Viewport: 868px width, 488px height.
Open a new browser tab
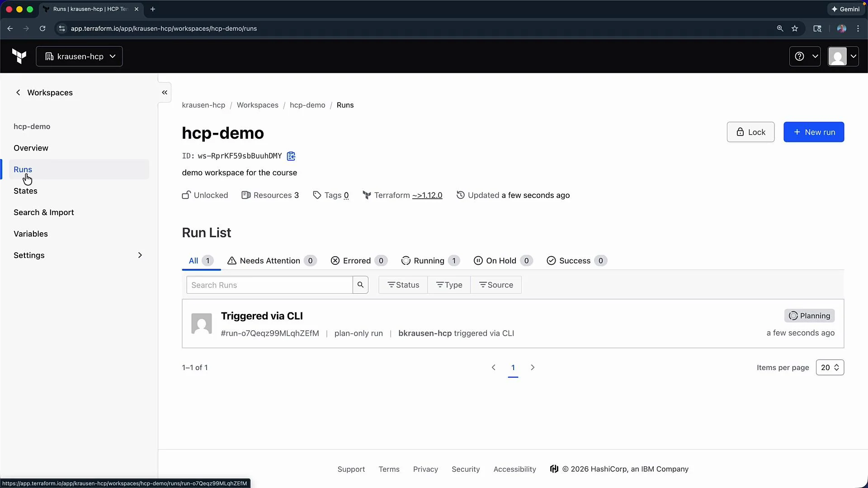pos(153,9)
